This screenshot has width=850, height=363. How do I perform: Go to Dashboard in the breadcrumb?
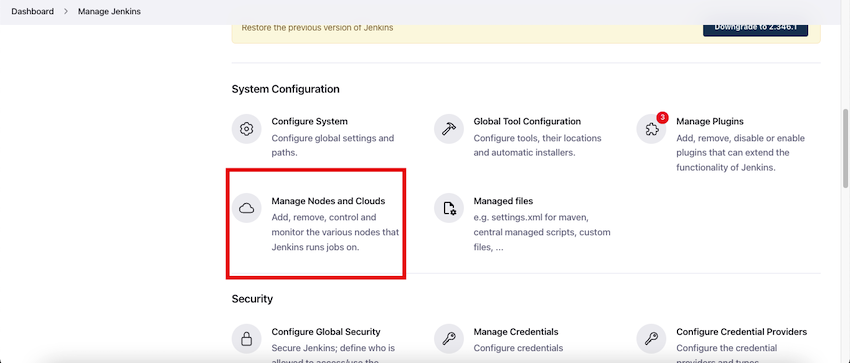[x=33, y=11]
